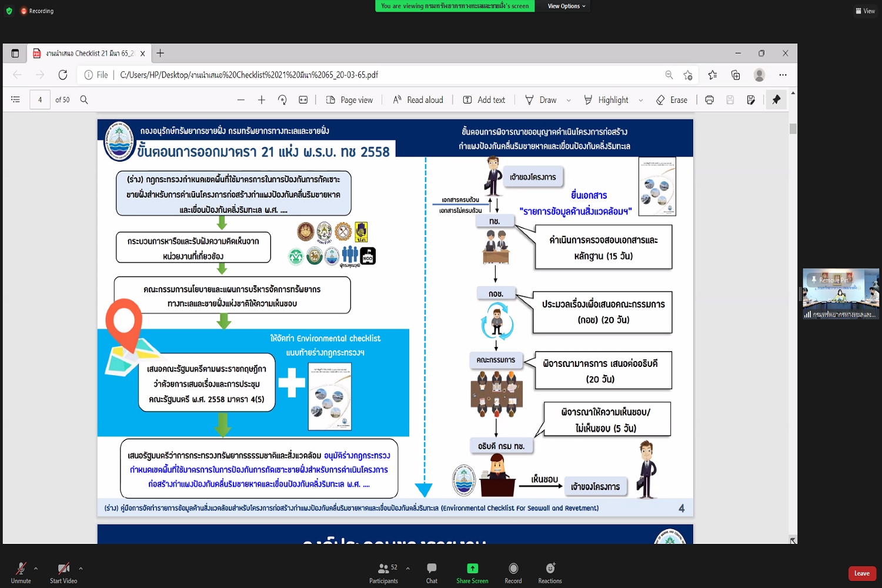Viewport: 882px width, 588px height.
Task: Save the PDF document
Action: [730, 100]
